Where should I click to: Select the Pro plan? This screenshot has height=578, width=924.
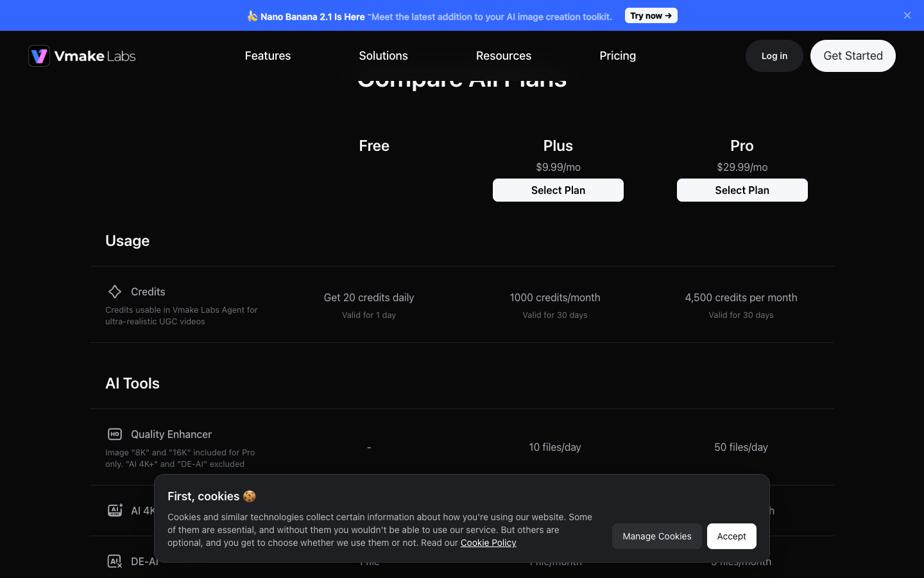742,190
